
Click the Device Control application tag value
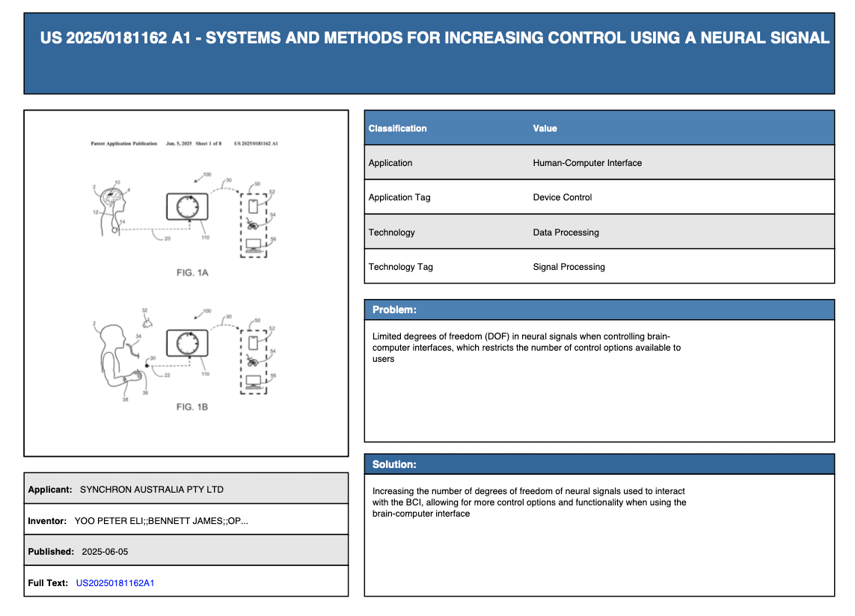click(562, 197)
